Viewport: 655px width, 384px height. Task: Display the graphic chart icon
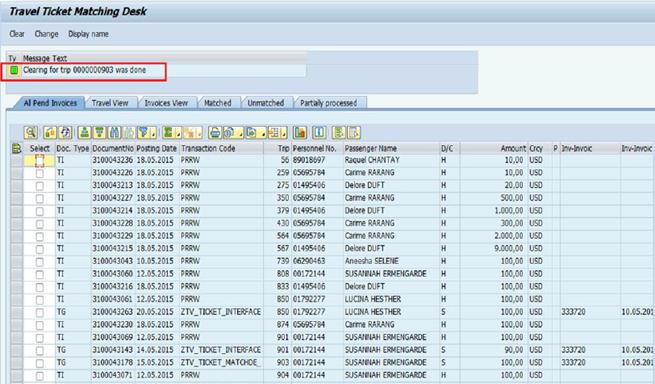click(300, 132)
